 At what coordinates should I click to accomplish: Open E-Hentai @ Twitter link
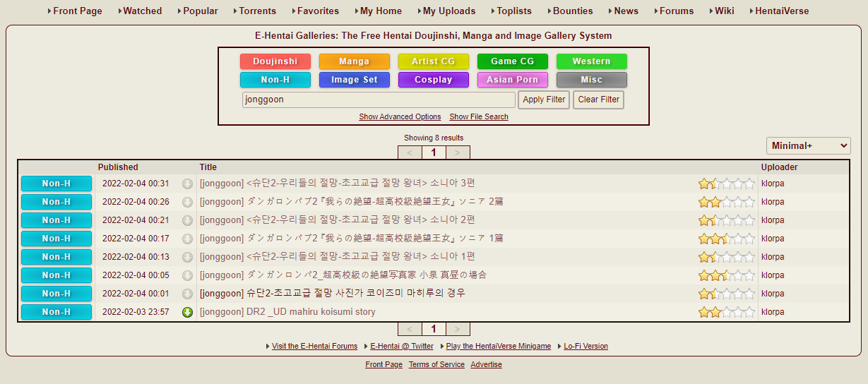click(x=402, y=346)
